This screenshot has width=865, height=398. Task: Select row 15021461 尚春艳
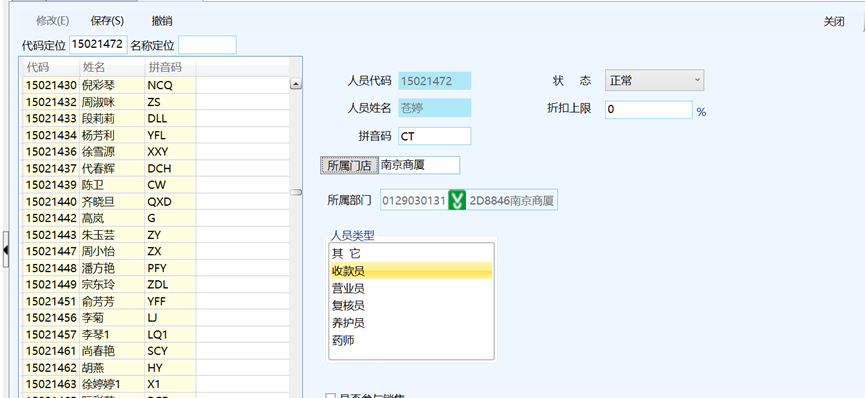click(x=156, y=351)
